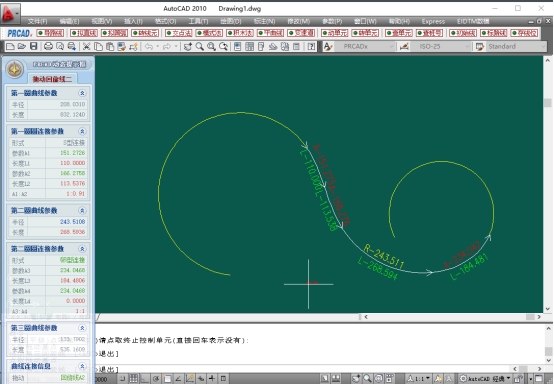
Task: Click the Redo arrow icon
Action: [166, 46]
